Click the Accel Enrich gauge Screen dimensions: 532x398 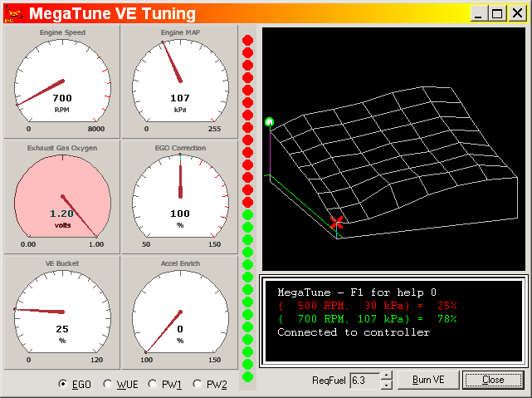[x=180, y=312]
